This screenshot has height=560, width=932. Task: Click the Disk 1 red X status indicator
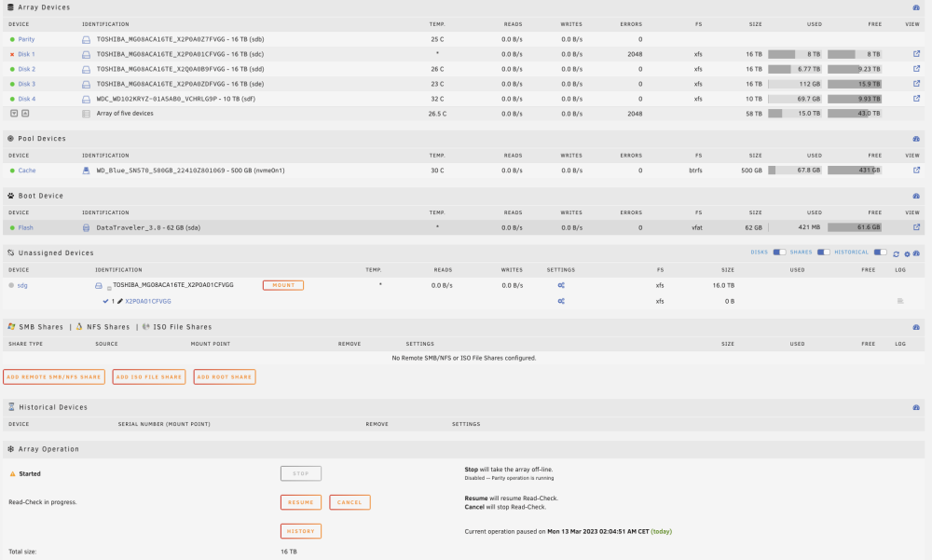coord(12,54)
